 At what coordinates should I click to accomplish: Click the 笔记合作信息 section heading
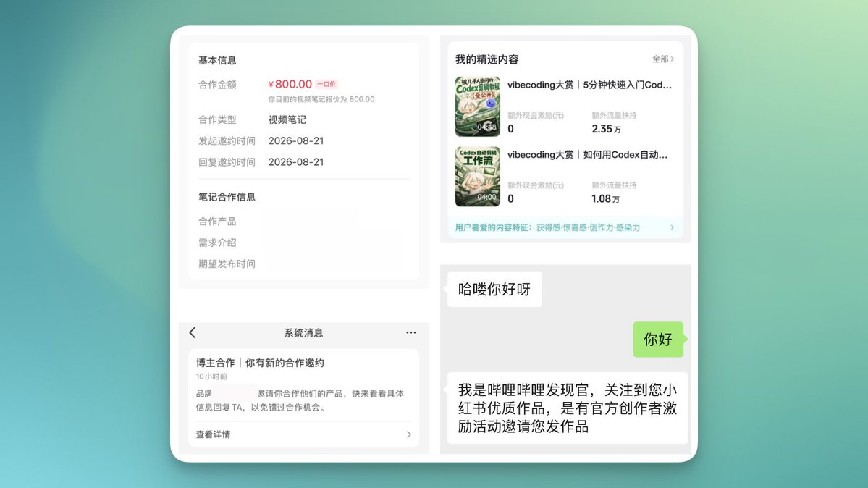(x=227, y=197)
